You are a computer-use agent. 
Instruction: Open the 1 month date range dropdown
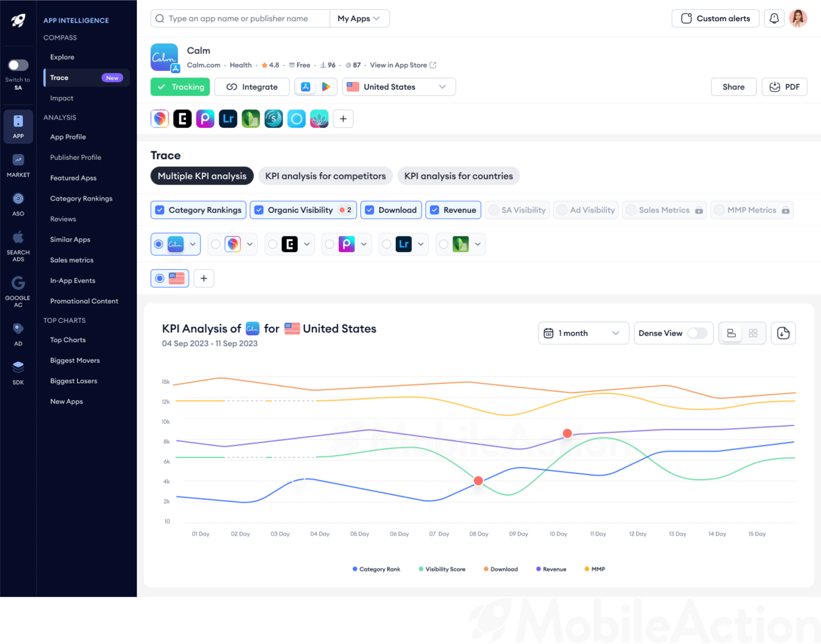tap(583, 333)
